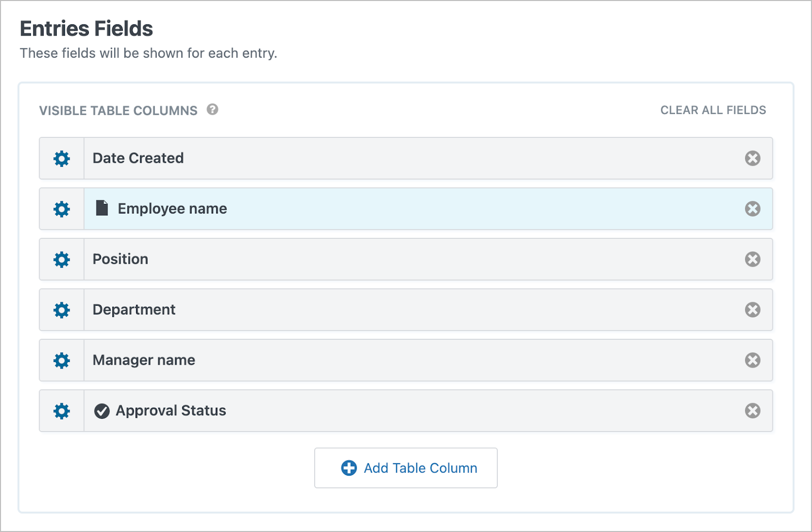This screenshot has height=532, width=812.
Task: Click the plus icon on Add Table Column
Action: (x=348, y=468)
